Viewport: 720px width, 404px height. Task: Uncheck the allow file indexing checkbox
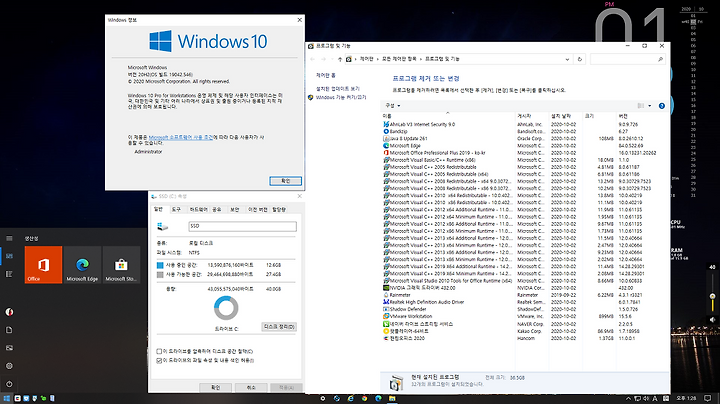[159, 360]
